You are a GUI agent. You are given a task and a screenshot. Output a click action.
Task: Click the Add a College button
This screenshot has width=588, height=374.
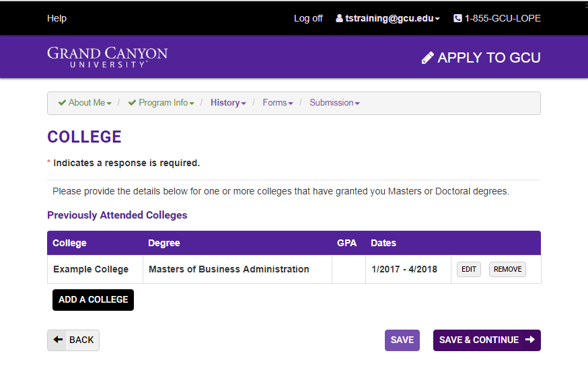(93, 300)
